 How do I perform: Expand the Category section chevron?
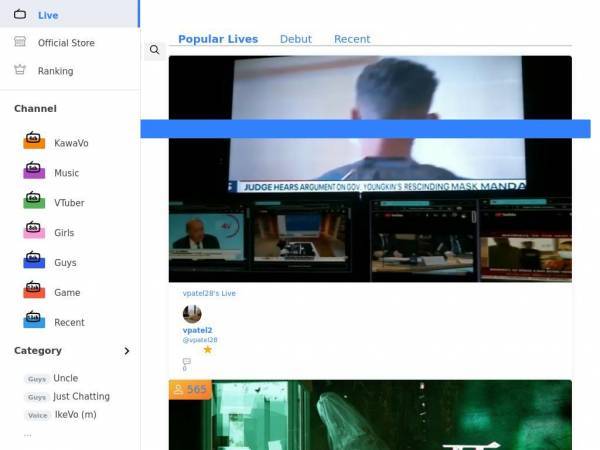(x=127, y=351)
